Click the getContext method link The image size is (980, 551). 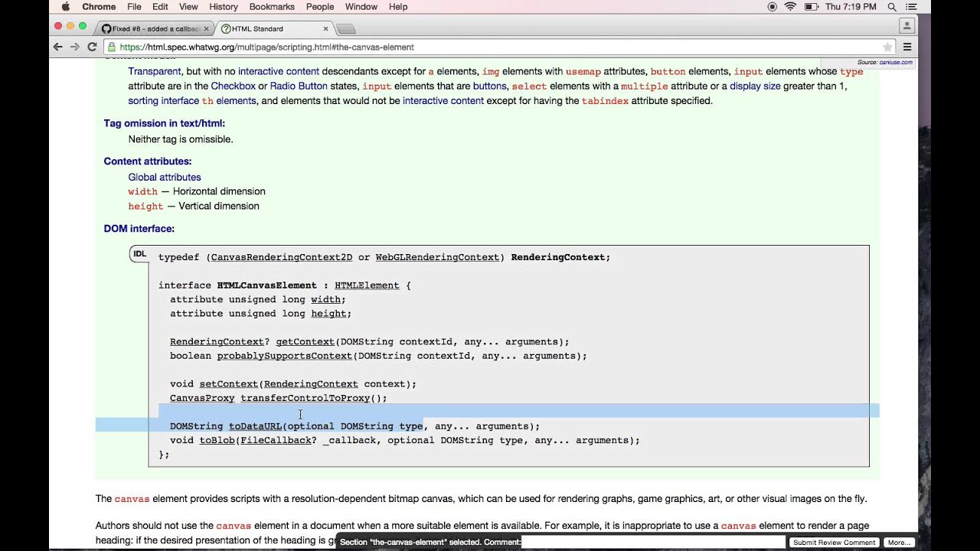pyautogui.click(x=305, y=342)
